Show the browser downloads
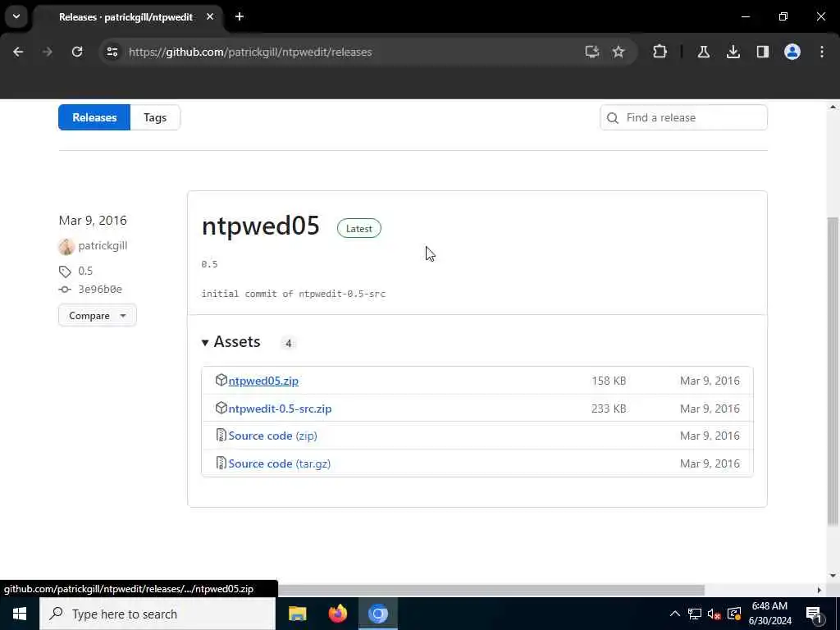 [x=733, y=52]
